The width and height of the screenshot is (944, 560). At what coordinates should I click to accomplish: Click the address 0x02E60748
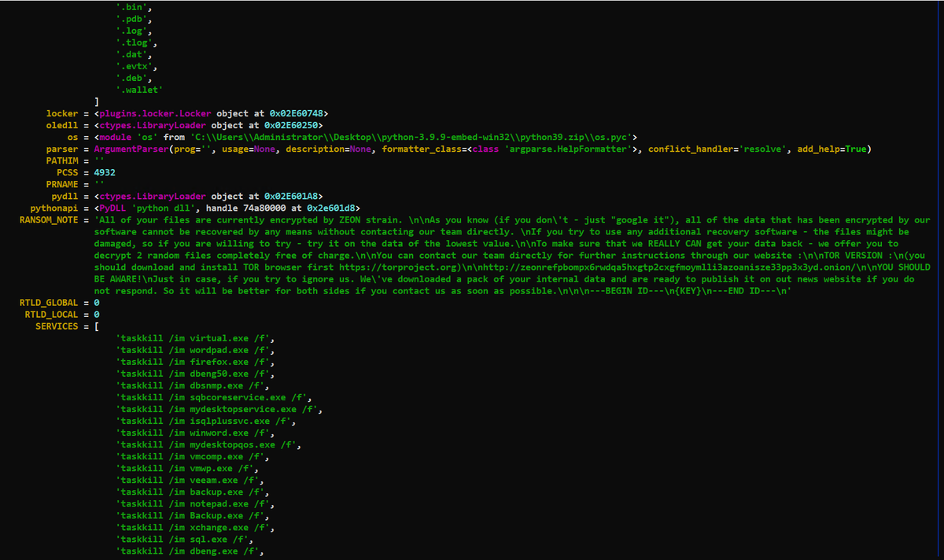(296, 113)
